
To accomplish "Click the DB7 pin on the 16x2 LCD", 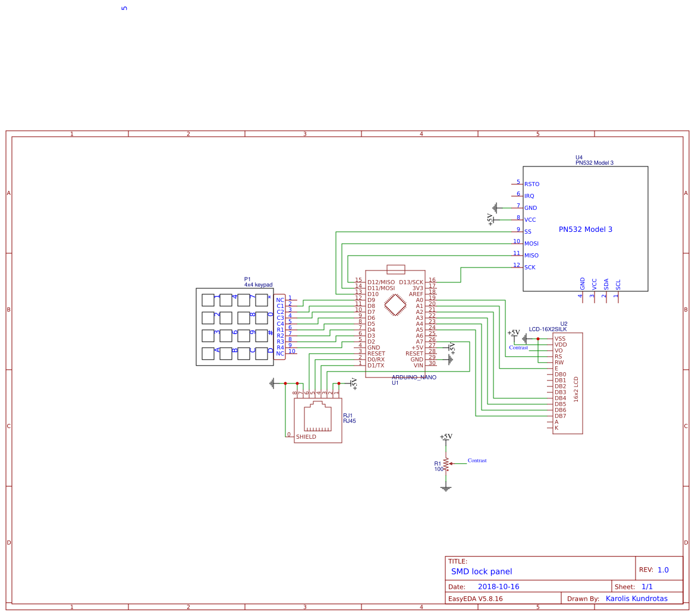I will (560, 416).
